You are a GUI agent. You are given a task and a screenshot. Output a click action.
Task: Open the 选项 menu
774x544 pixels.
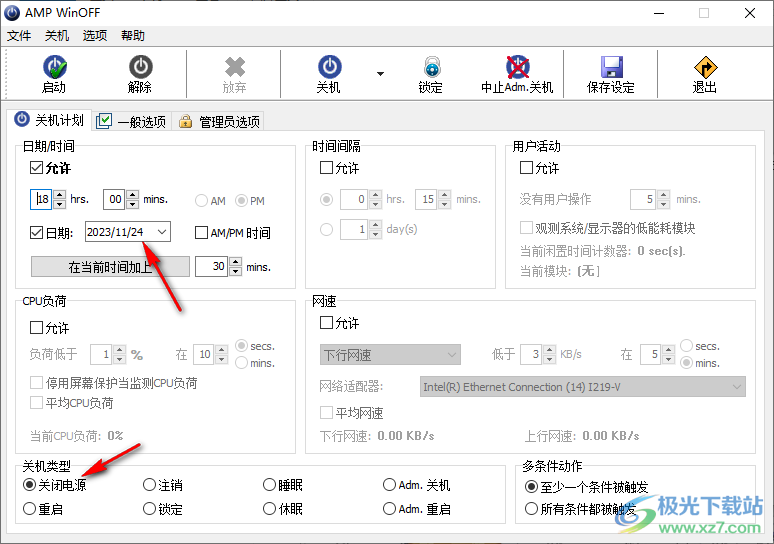click(95, 36)
